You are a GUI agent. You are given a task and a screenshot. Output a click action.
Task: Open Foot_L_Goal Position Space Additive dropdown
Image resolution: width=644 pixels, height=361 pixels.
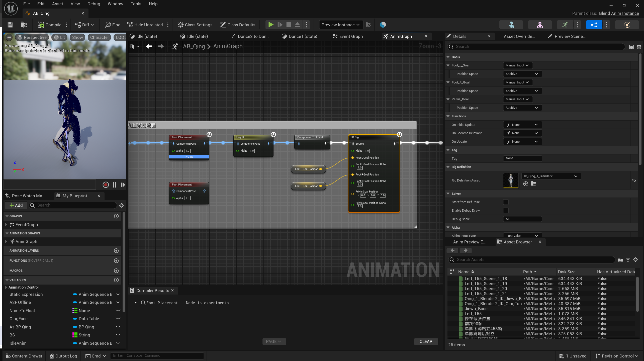(522, 74)
